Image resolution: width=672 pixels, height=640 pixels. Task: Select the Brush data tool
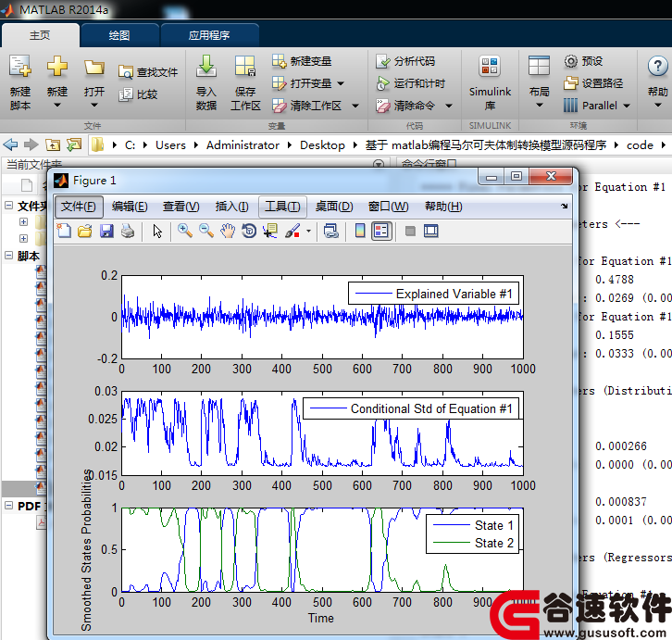292,232
